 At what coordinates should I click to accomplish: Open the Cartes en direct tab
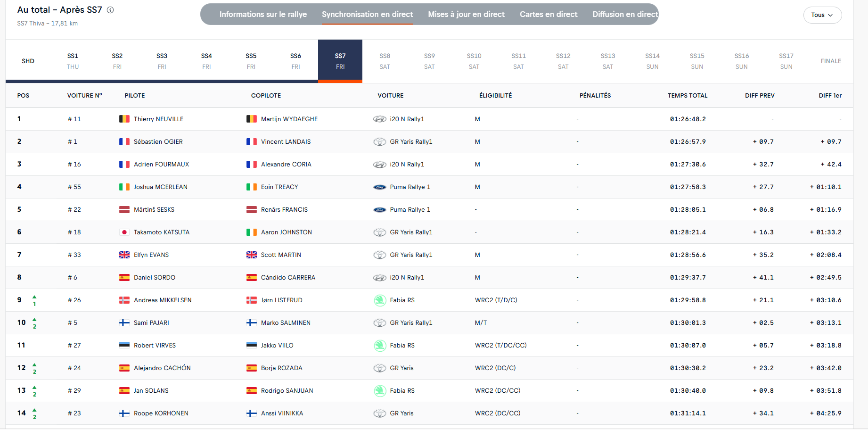pos(549,15)
